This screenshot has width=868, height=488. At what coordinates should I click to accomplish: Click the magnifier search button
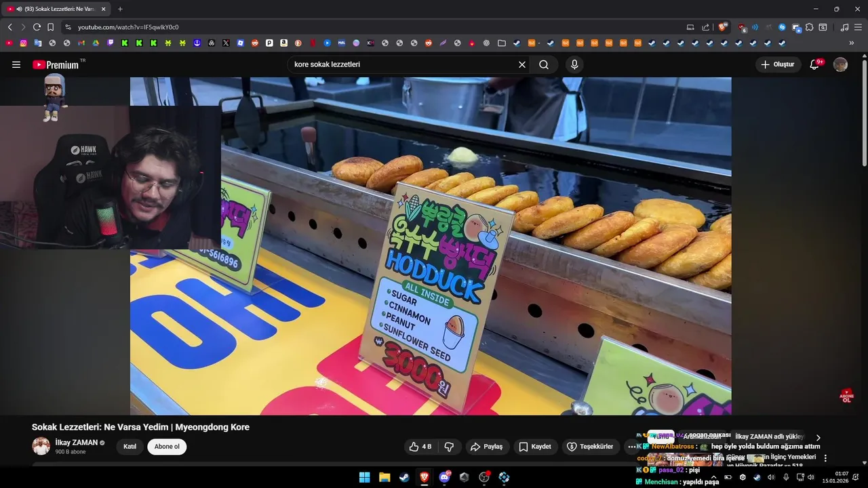click(544, 64)
